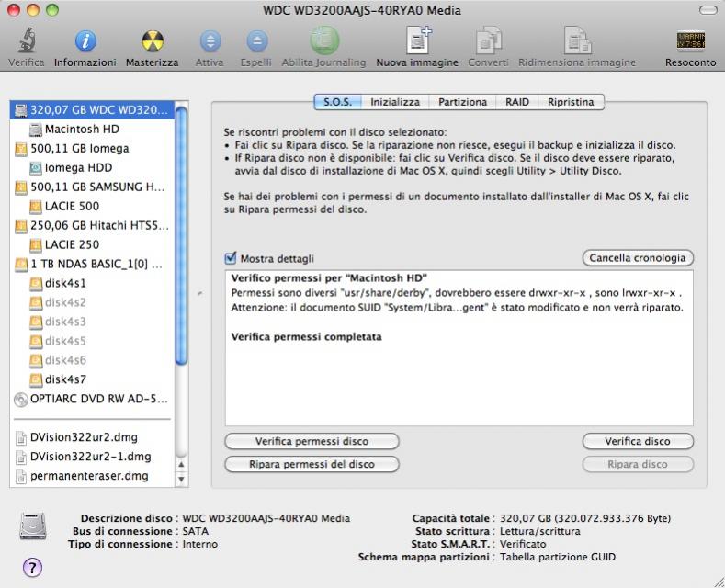The height and width of the screenshot is (588, 725).
Task: Switch to the Inizializza tab
Action: click(x=395, y=102)
